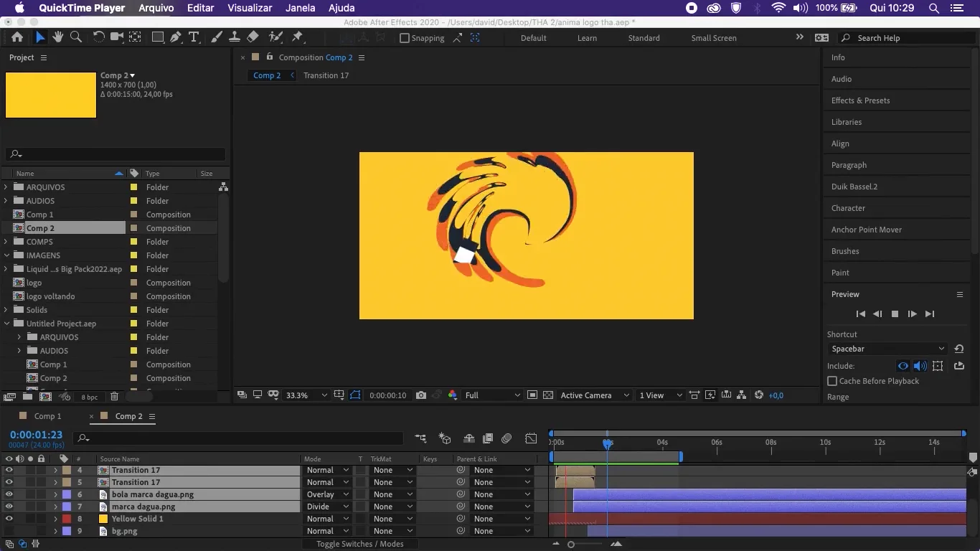Open the Composition Mini-Flowchart in timeline

point(420,438)
